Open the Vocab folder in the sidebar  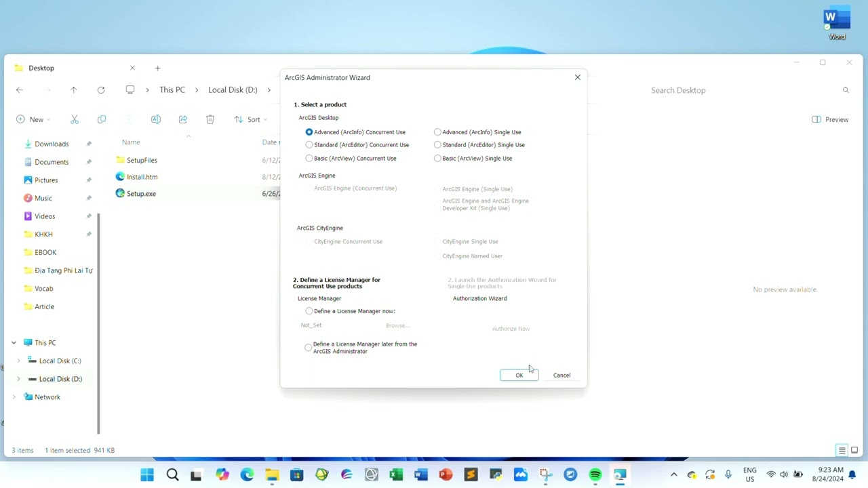43,289
